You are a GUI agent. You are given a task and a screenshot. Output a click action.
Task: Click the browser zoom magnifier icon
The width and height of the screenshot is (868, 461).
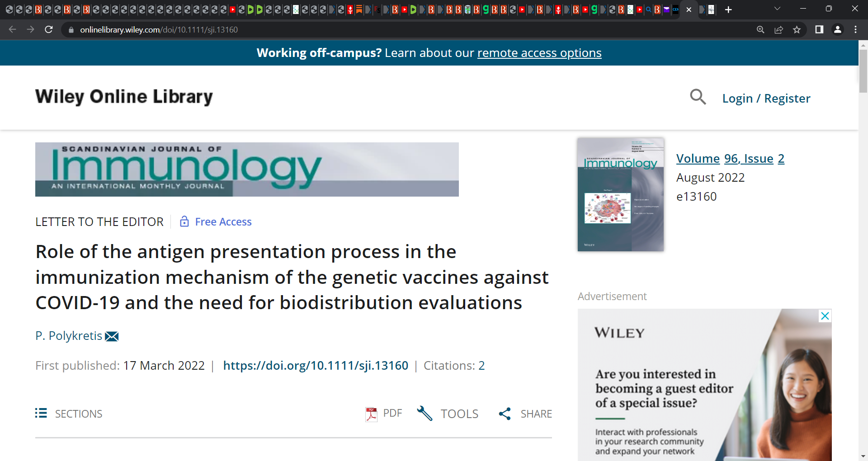tap(760, 30)
